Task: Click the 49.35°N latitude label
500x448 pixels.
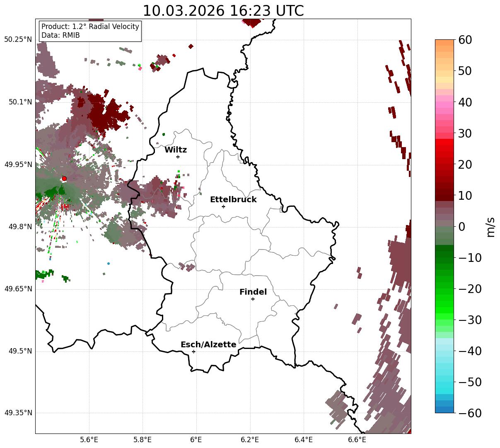Action: coord(18,413)
